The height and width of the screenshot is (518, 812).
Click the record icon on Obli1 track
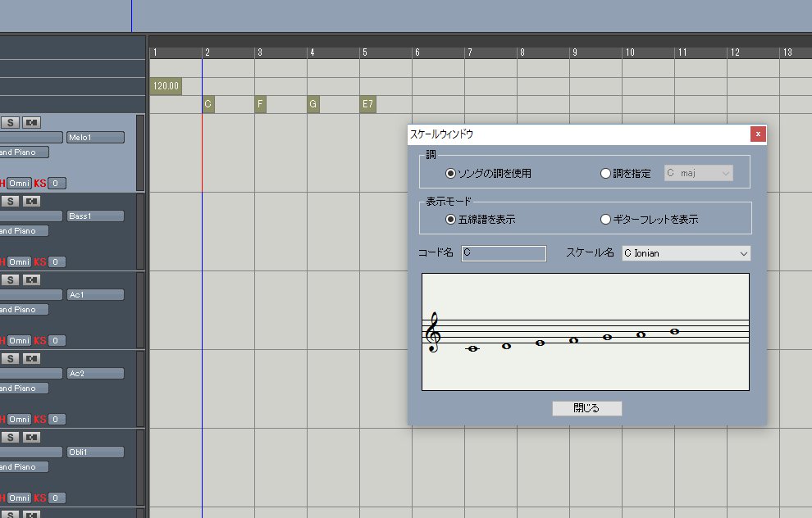coord(32,438)
